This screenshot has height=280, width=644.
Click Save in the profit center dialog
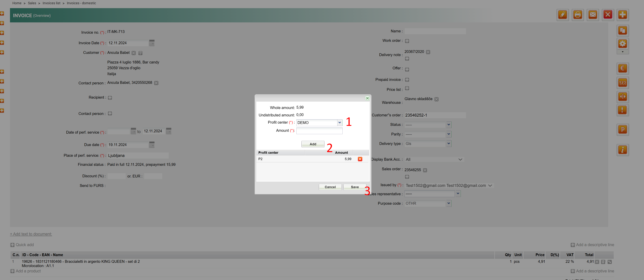[x=354, y=187]
